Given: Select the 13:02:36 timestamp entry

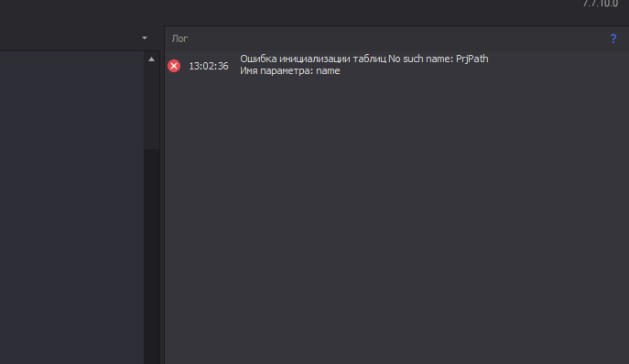Looking at the screenshot, I should tap(209, 66).
